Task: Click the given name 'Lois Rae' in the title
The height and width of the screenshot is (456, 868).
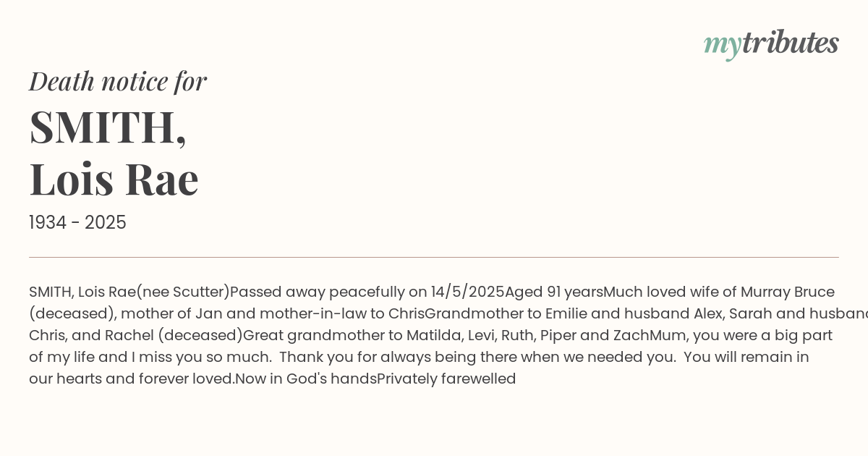Action: point(114,178)
